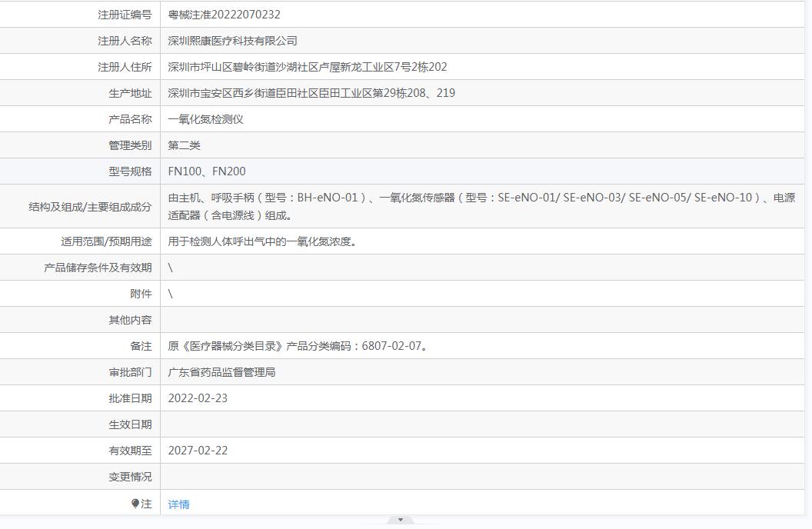Image resolution: width=812 pixels, height=529 pixels.
Task: Select approving authority 广东省药品监督管理局
Action: 221,372
